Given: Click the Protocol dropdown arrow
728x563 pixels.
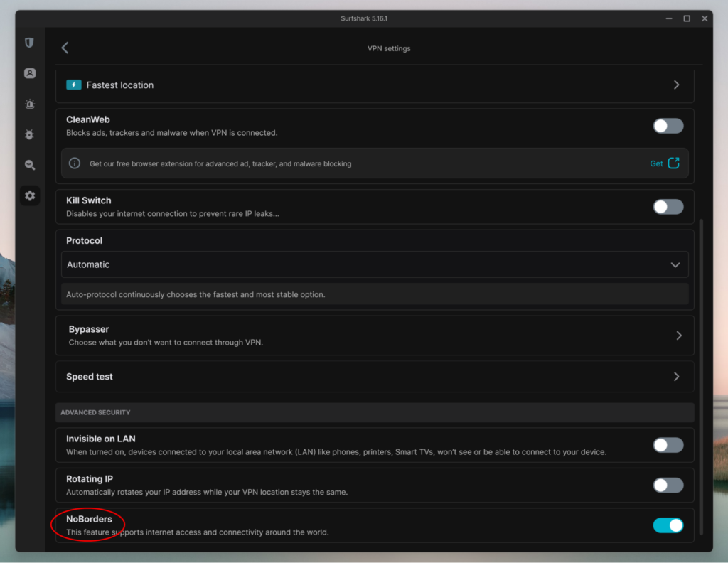Looking at the screenshot, I should [x=675, y=265].
